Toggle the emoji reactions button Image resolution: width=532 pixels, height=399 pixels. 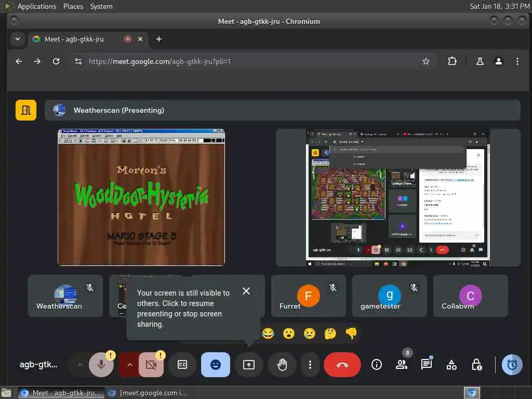pyautogui.click(x=216, y=365)
